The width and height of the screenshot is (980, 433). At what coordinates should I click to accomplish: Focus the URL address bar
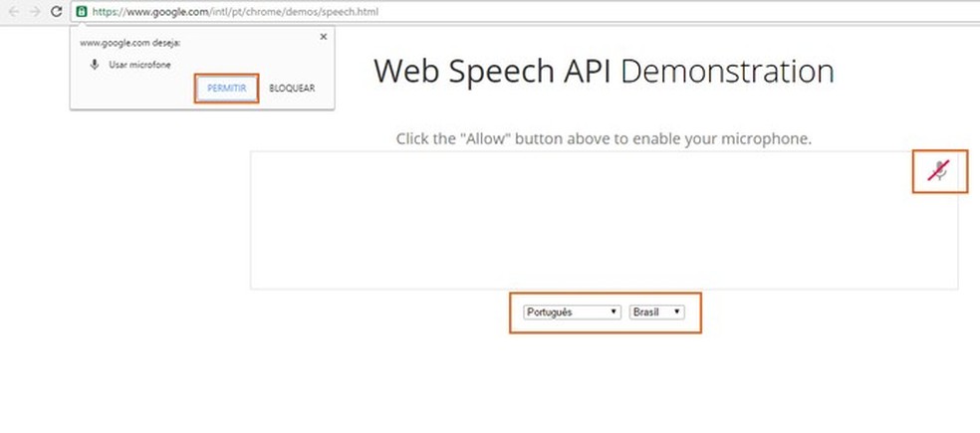point(498,12)
